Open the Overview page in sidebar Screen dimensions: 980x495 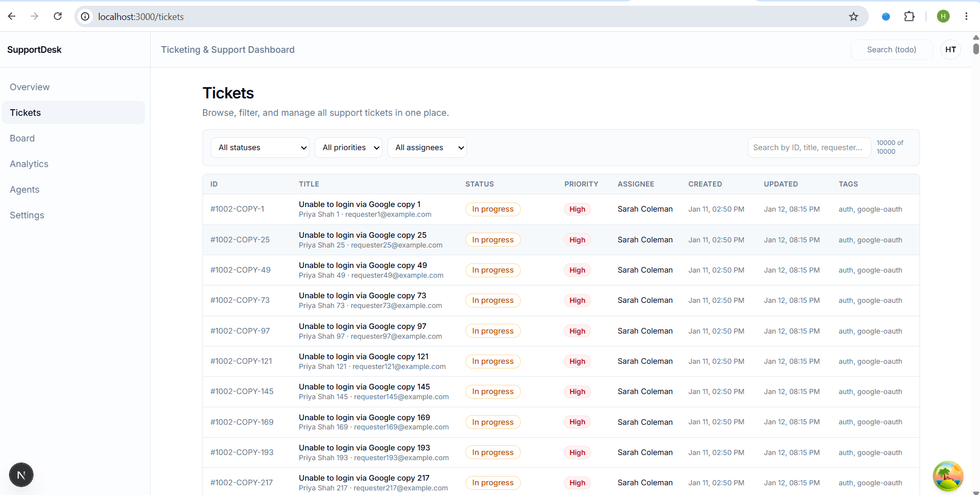coord(74,87)
